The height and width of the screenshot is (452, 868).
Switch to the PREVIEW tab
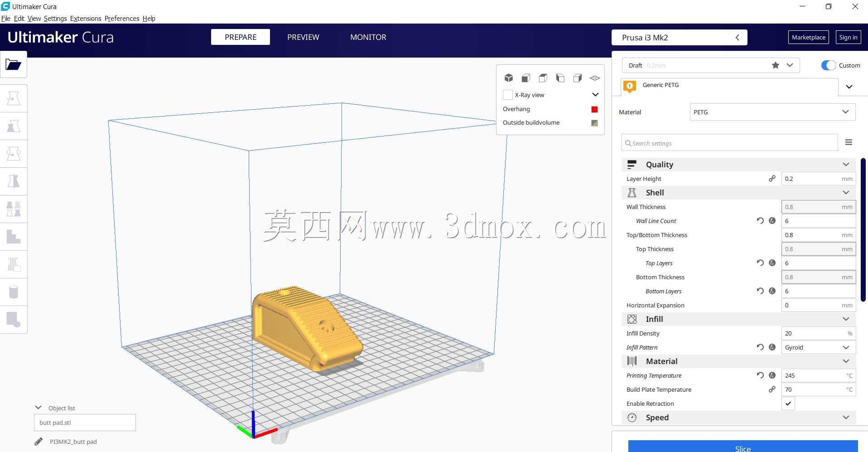point(303,37)
